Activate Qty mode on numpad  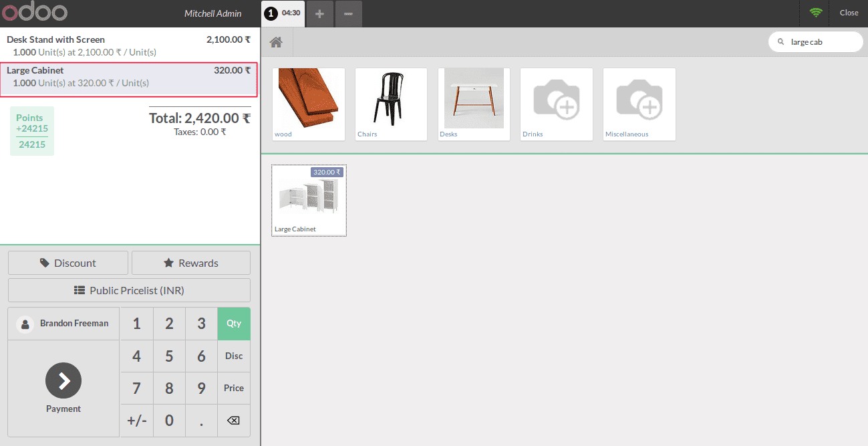tap(234, 324)
